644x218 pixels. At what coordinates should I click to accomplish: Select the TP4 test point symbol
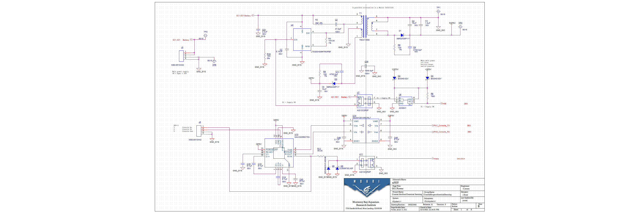460,27
